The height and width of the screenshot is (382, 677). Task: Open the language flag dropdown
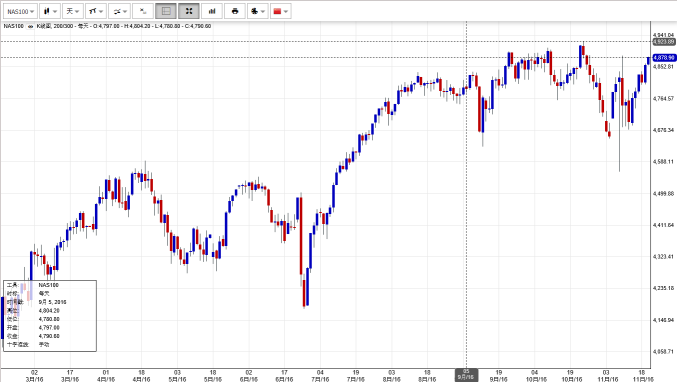click(281, 11)
